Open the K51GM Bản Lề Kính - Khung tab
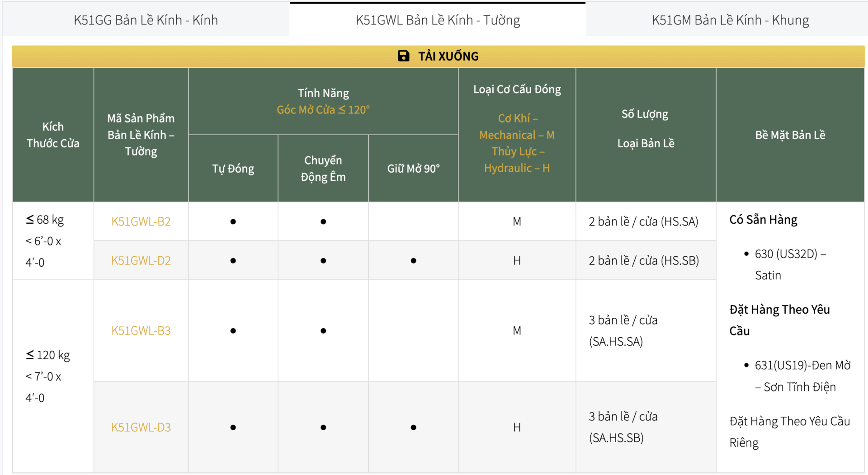 click(730, 19)
